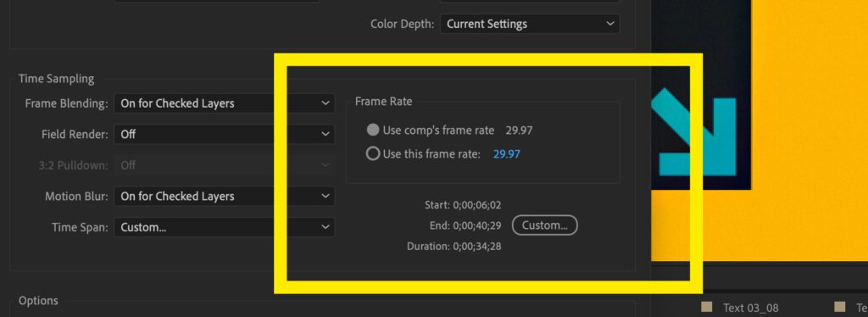Click the Motion Blur label
The image size is (868, 317).
pos(77,197)
